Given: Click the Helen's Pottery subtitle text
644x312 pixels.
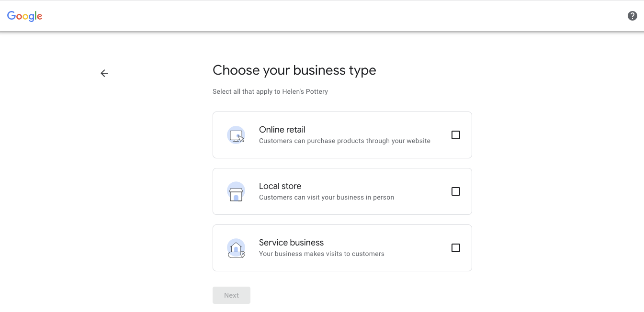Looking at the screenshot, I should click(x=270, y=91).
